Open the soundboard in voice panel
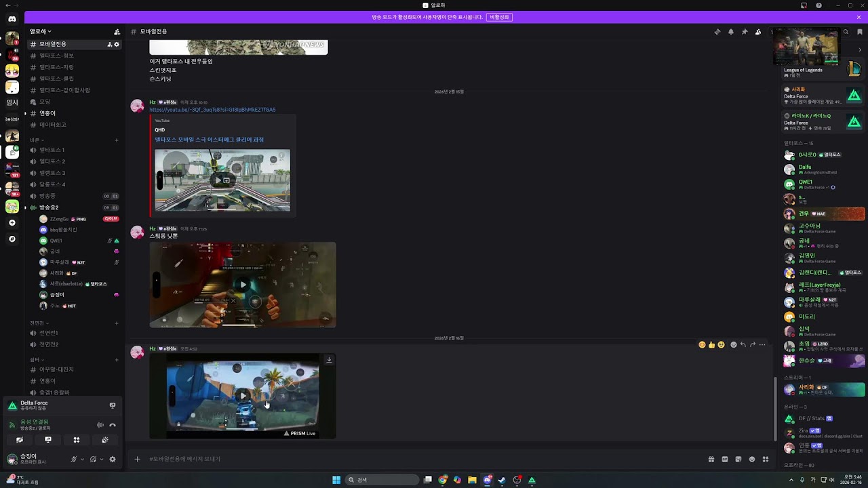The height and width of the screenshot is (488, 868). 105,440
